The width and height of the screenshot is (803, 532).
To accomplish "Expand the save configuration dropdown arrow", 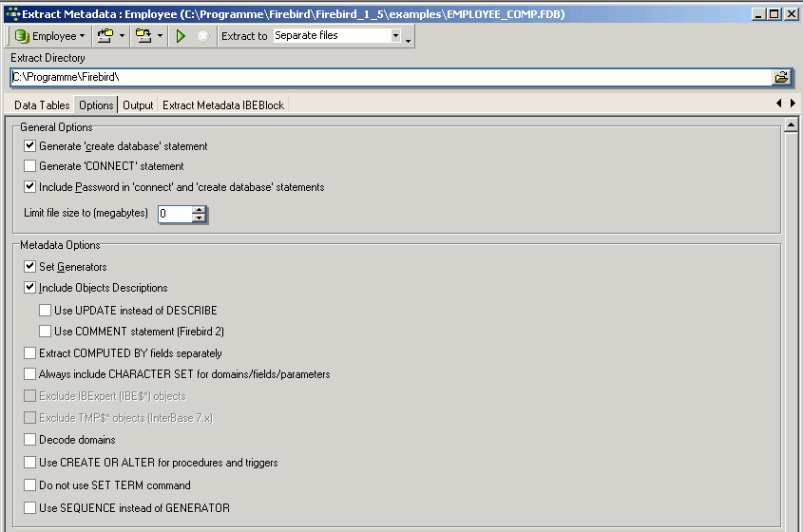I will tap(160, 36).
